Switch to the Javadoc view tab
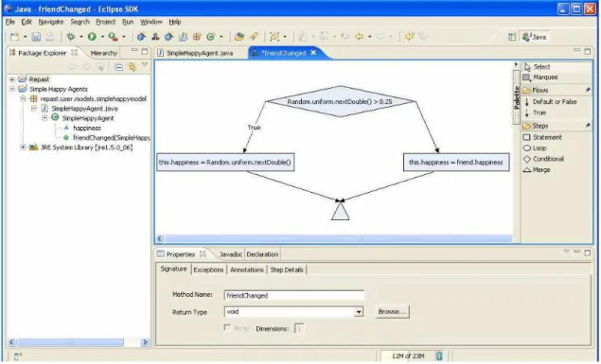 (x=231, y=254)
